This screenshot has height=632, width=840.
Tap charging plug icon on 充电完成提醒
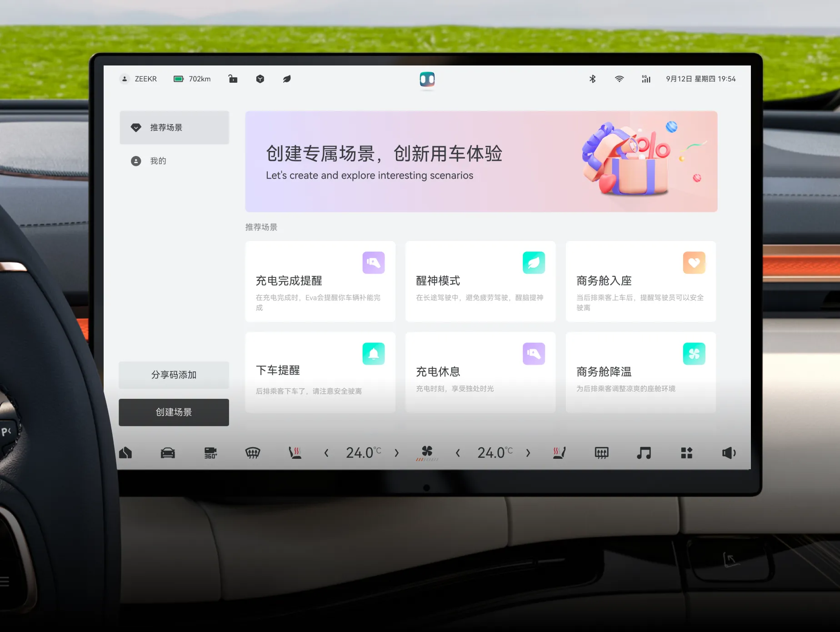coord(374,263)
